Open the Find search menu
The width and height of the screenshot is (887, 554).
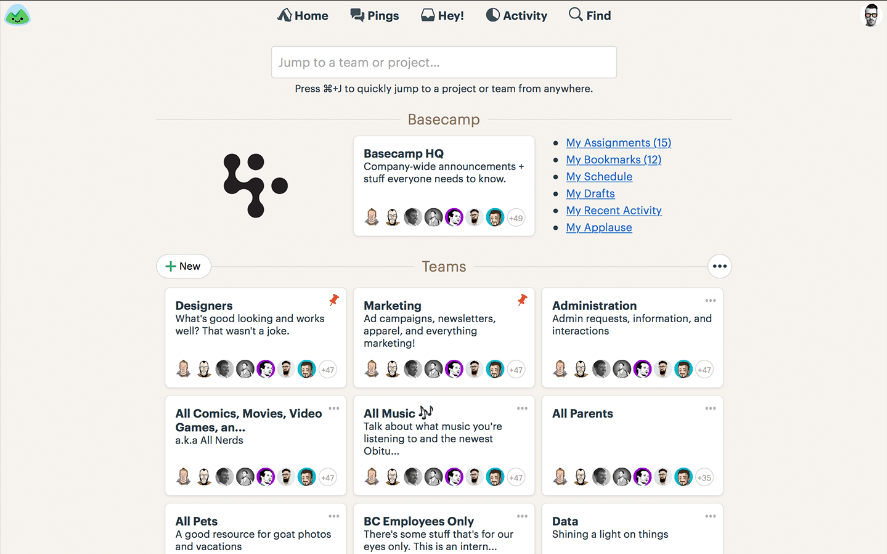[x=590, y=15]
